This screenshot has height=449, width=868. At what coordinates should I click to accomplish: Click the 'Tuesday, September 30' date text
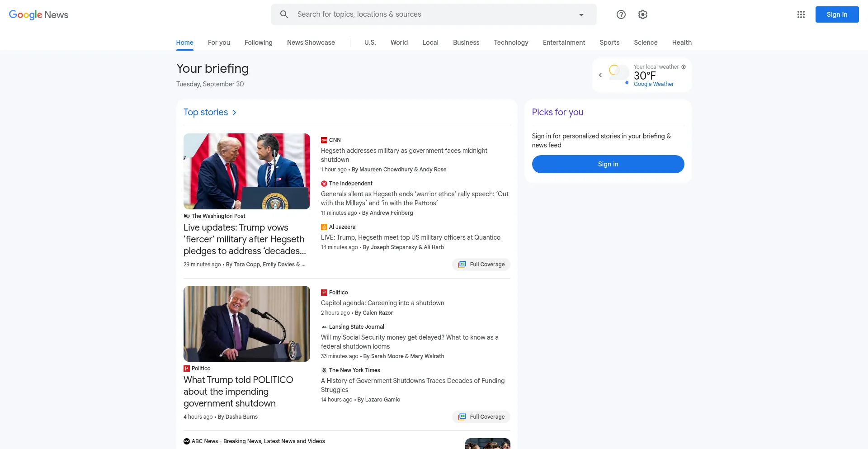[x=210, y=84]
